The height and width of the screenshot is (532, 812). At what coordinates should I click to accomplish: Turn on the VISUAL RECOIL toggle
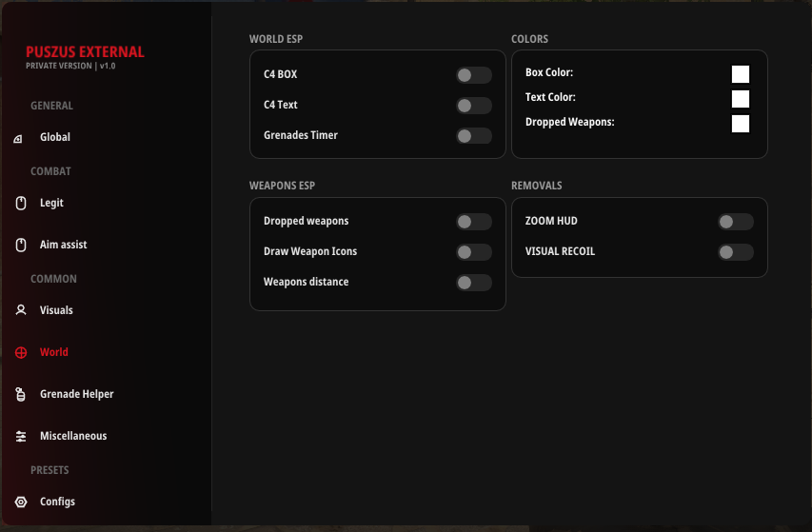[735, 252]
